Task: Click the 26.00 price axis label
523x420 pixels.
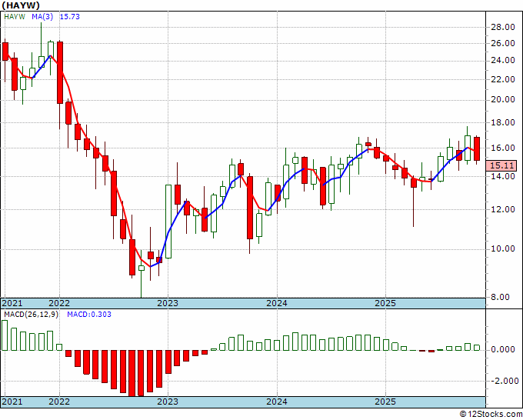Action: [503, 43]
